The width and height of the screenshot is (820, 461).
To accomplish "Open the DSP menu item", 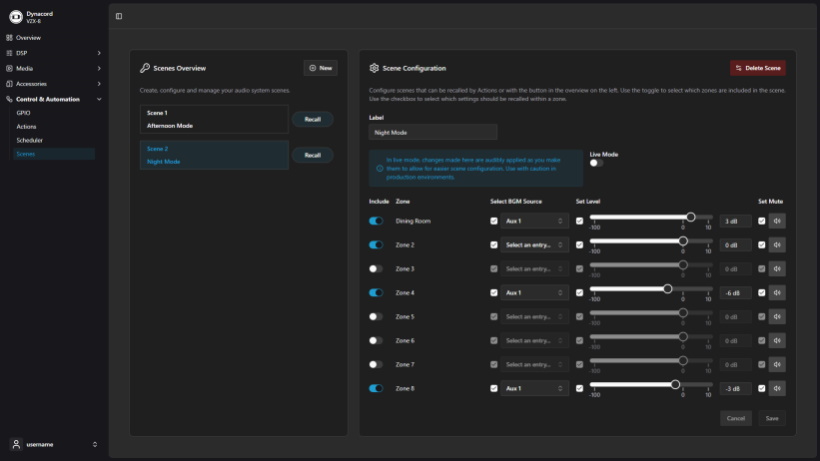I will [x=54, y=53].
